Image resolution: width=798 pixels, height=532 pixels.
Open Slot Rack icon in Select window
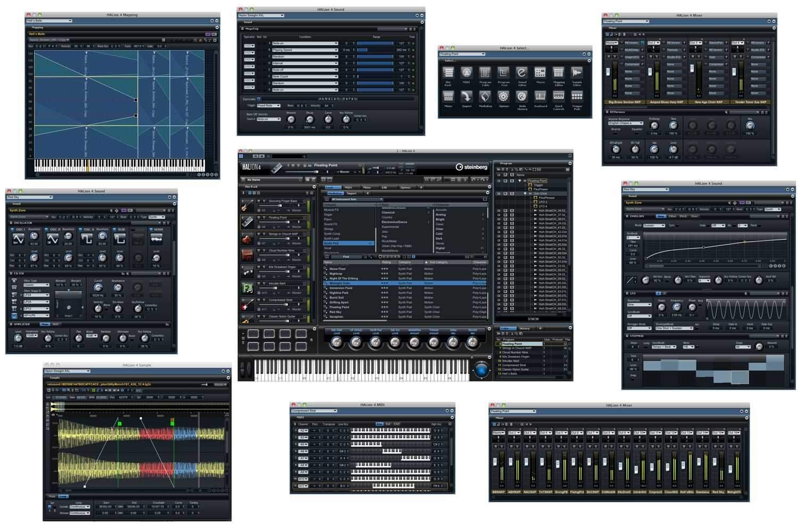448,72
